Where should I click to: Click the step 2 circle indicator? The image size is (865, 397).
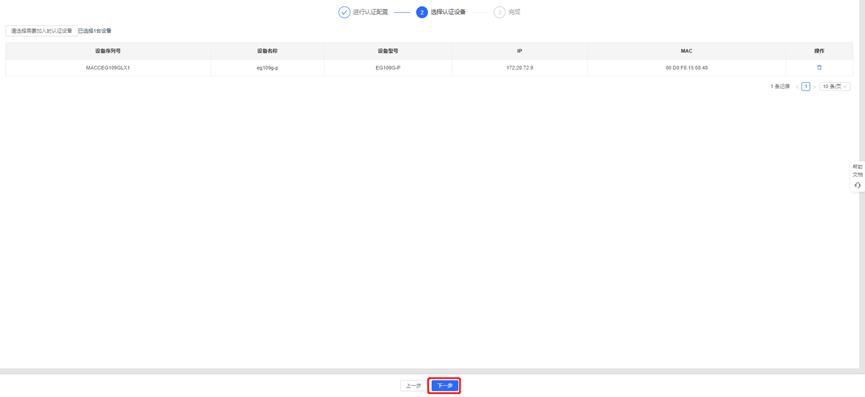422,12
